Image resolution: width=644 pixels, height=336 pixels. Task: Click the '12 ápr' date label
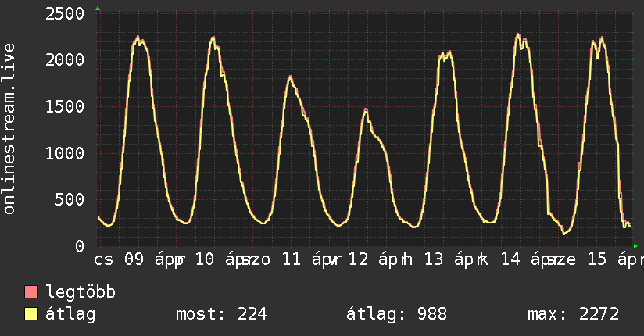click(x=377, y=259)
